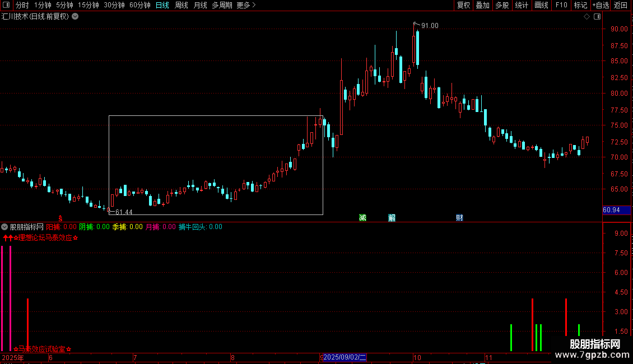
Task: Click the blue 财 event marker
Action: [459, 218]
